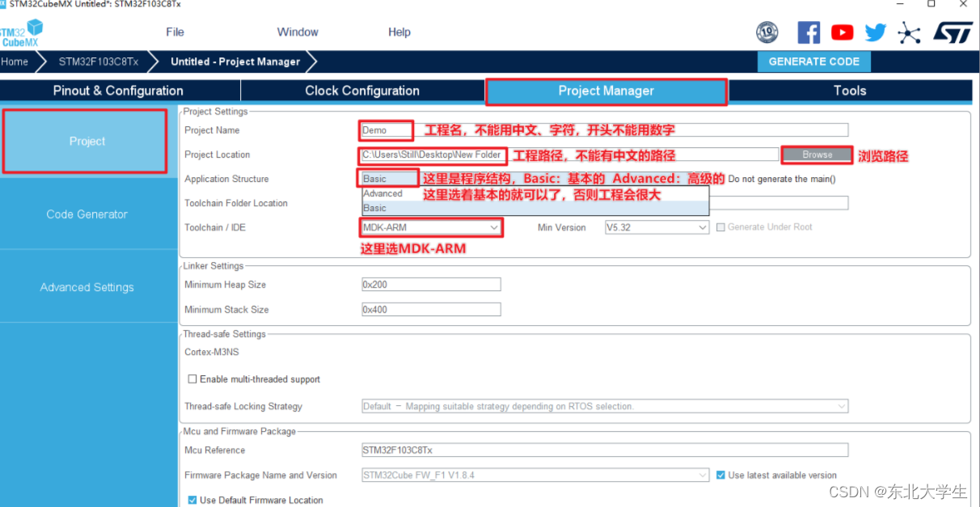Screen dimensions: 980x507
Task: Open the 10th anniversary badge icon
Action: click(x=767, y=32)
